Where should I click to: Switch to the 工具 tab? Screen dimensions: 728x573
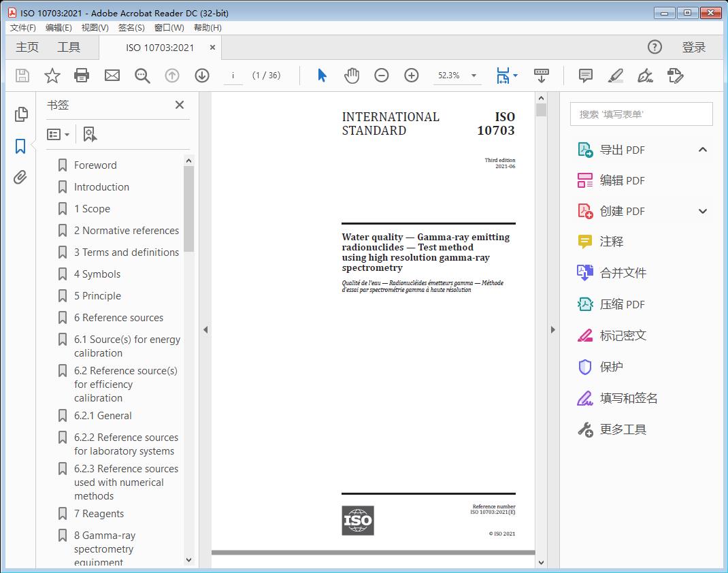point(69,47)
